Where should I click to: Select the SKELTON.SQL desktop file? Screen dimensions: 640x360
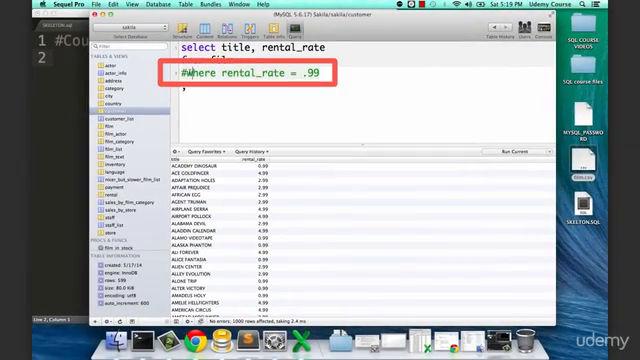coord(583,209)
